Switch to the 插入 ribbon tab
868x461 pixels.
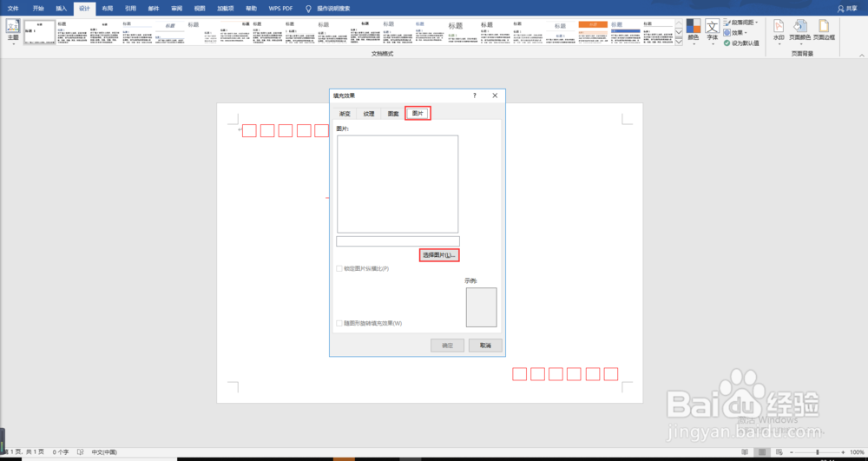[62, 9]
